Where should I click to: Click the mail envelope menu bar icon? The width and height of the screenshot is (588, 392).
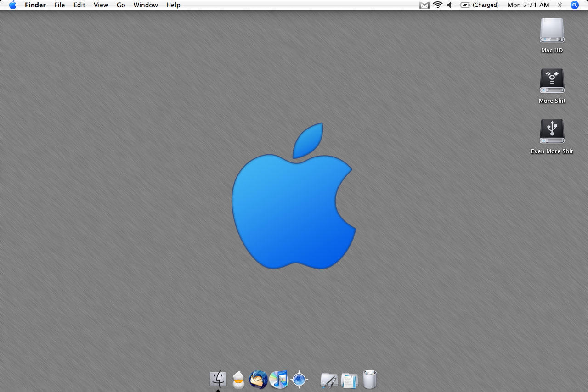point(424,5)
